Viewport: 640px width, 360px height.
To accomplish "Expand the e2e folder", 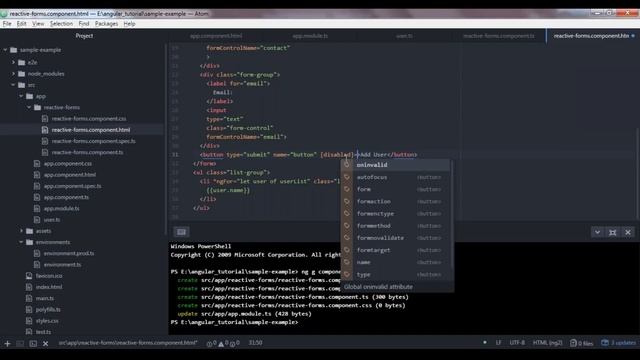I will 13,62.
